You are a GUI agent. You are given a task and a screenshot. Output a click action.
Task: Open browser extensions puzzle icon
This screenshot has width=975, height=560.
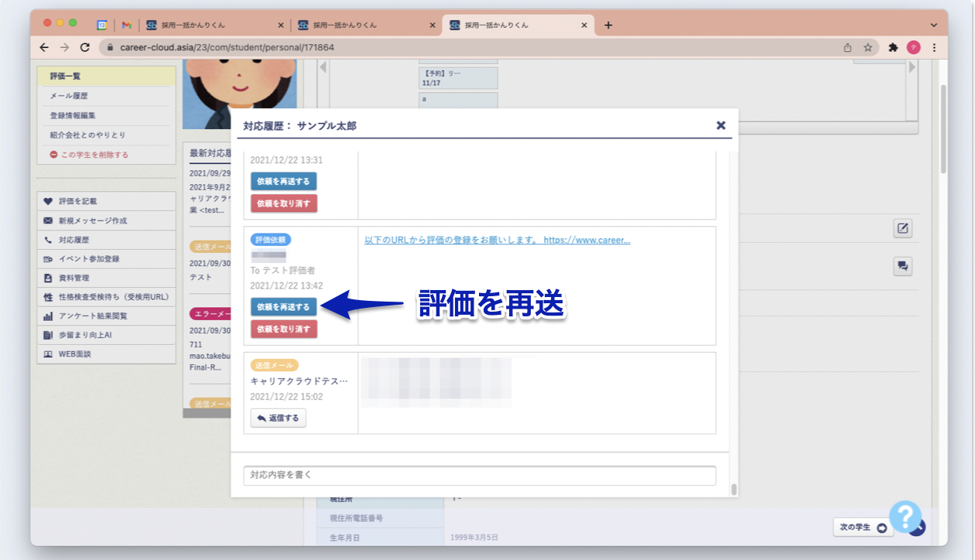tap(893, 47)
